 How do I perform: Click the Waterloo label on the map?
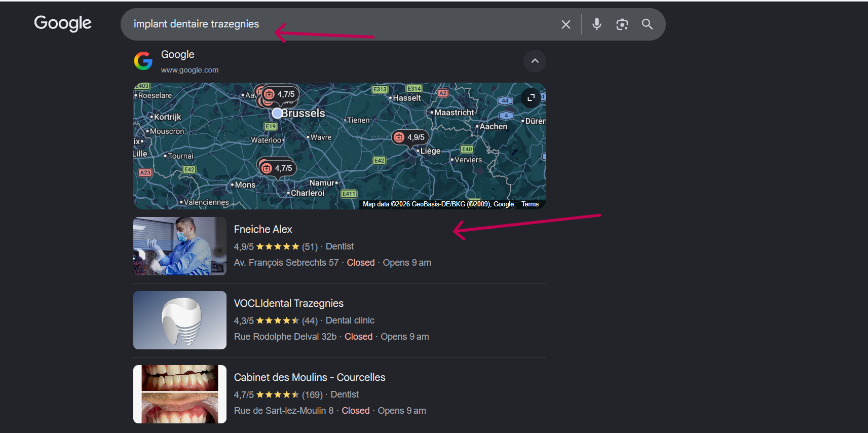[266, 140]
